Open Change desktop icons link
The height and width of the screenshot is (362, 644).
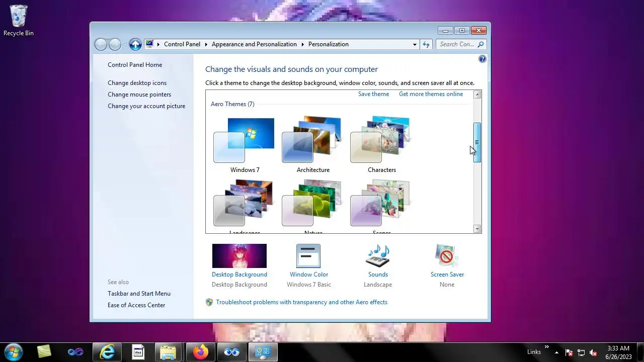coord(137,83)
